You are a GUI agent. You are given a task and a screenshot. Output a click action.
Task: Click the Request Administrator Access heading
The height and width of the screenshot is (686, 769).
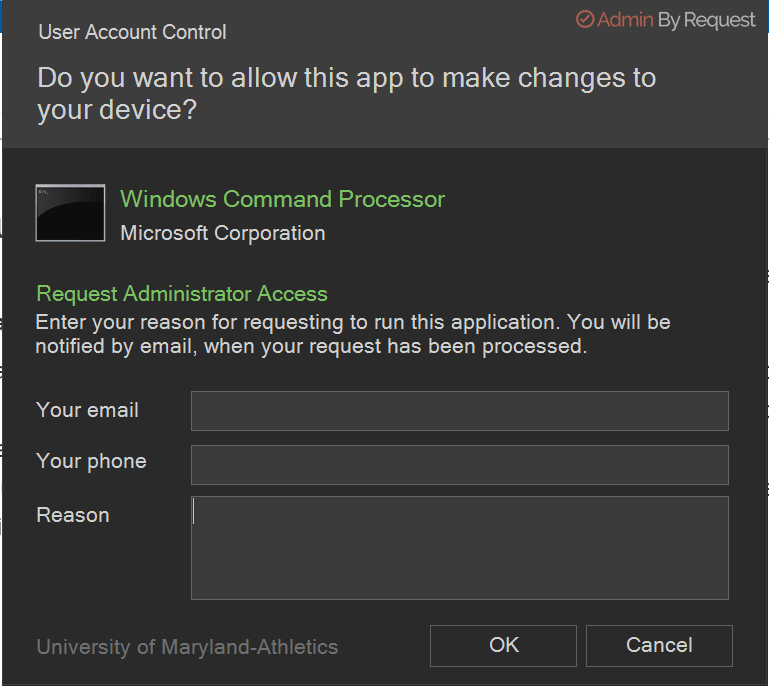182,294
